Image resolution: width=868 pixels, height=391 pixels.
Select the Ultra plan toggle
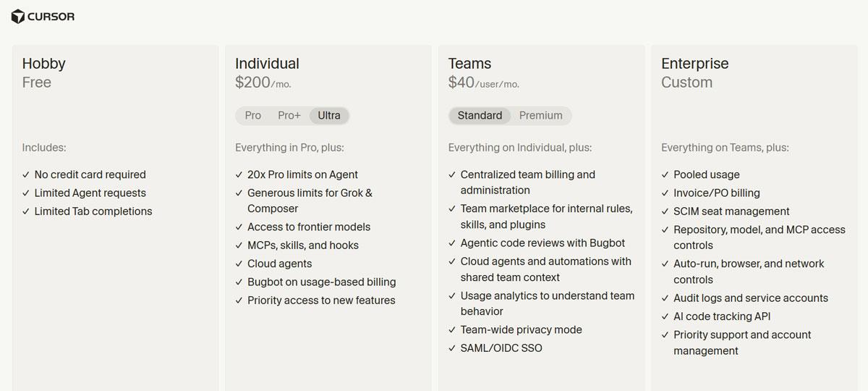329,115
